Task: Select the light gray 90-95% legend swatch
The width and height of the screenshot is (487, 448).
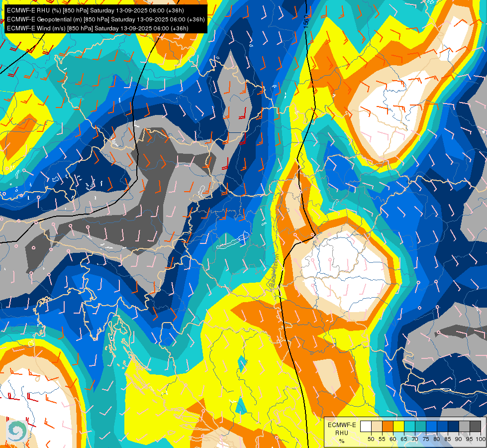Action: tap(464, 427)
